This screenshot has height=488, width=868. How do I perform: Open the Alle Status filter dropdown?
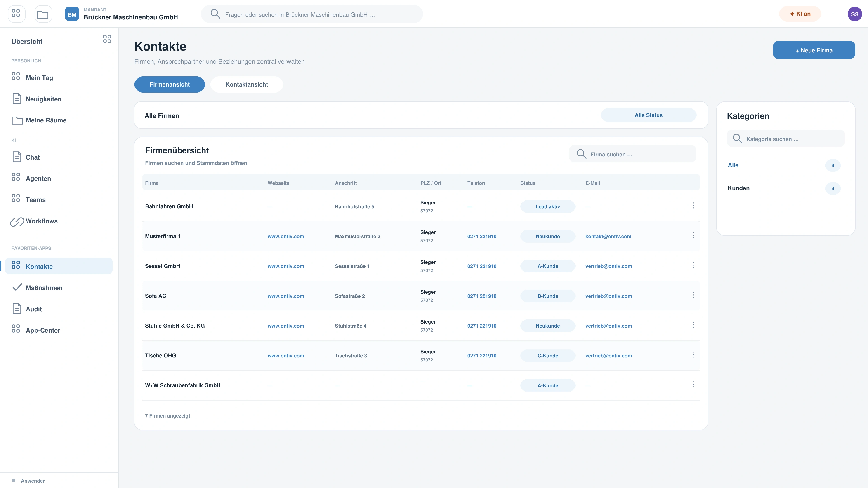648,115
